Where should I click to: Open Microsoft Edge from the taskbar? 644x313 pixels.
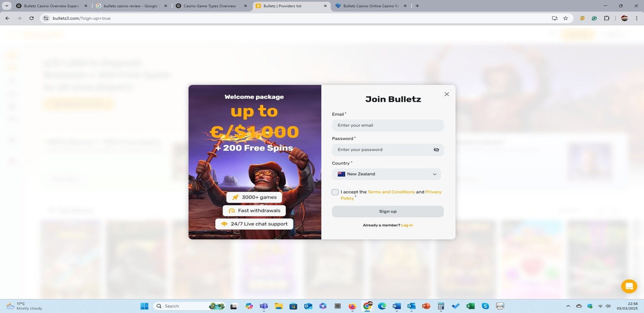(382, 306)
